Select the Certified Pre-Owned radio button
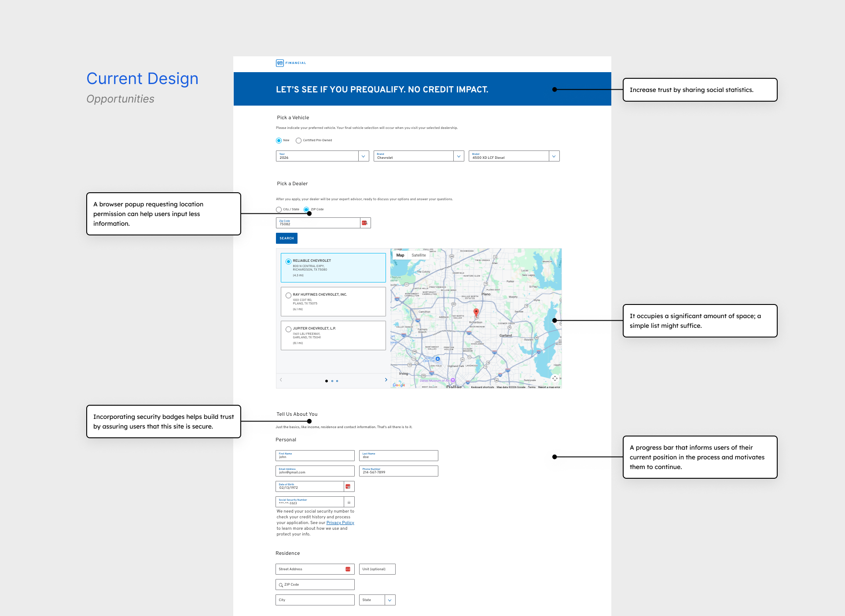Screen dimensions: 845x616 tap(298, 141)
